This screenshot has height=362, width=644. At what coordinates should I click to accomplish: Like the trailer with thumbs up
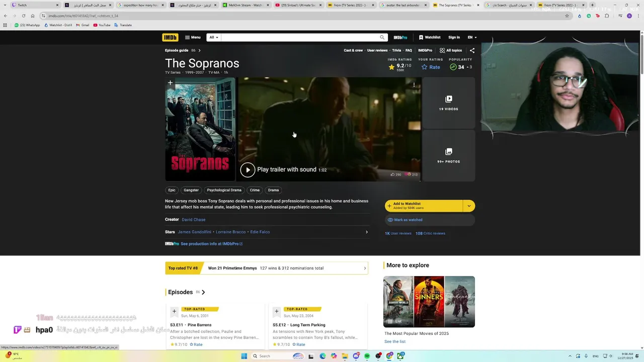click(x=393, y=174)
